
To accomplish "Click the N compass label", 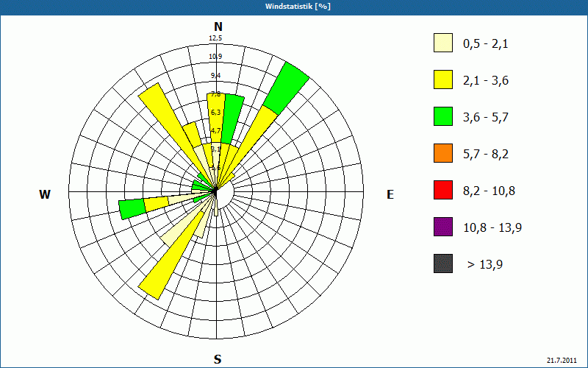I will [x=218, y=26].
